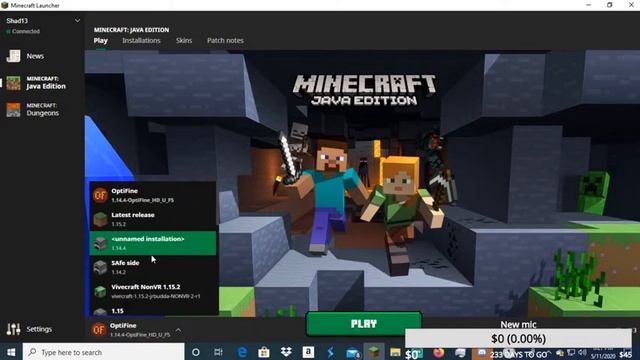Viewport: 640px width, 360px height.
Task: Select Vivecraft NonVR 1.15.2 installation
Action: click(x=153, y=291)
